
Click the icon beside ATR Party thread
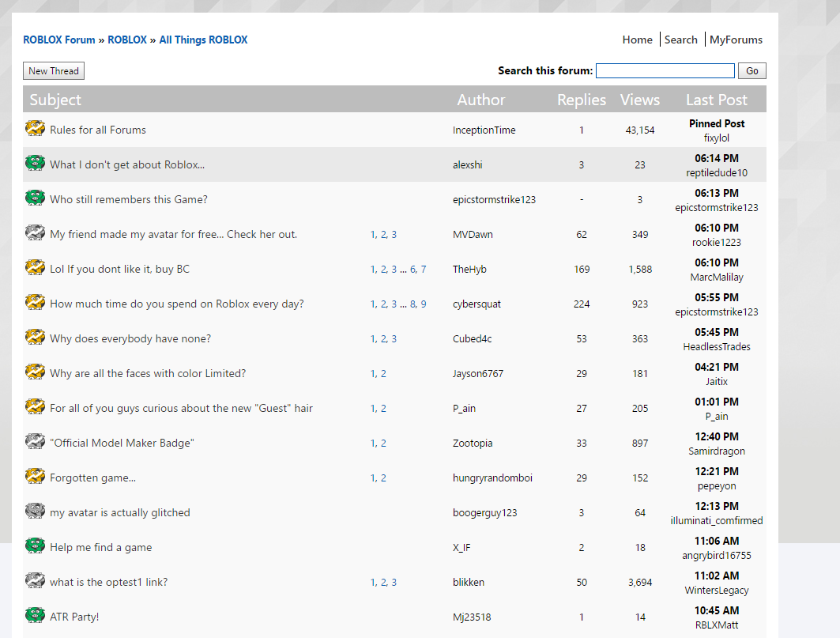(35, 616)
